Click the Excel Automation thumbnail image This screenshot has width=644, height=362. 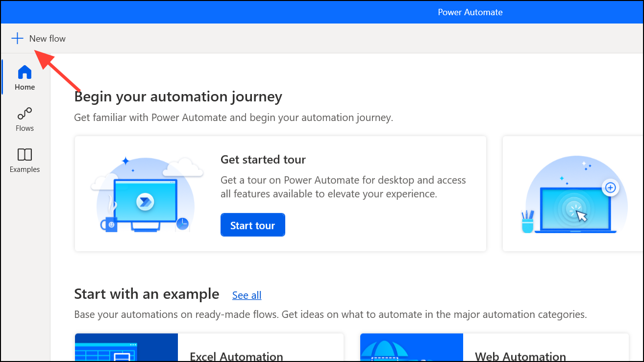(x=126, y=348)
